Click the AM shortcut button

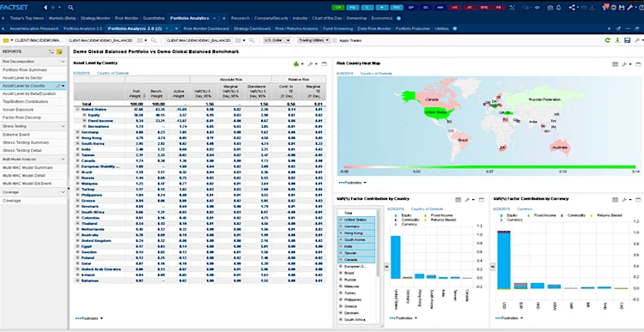(x=440, y=8)
